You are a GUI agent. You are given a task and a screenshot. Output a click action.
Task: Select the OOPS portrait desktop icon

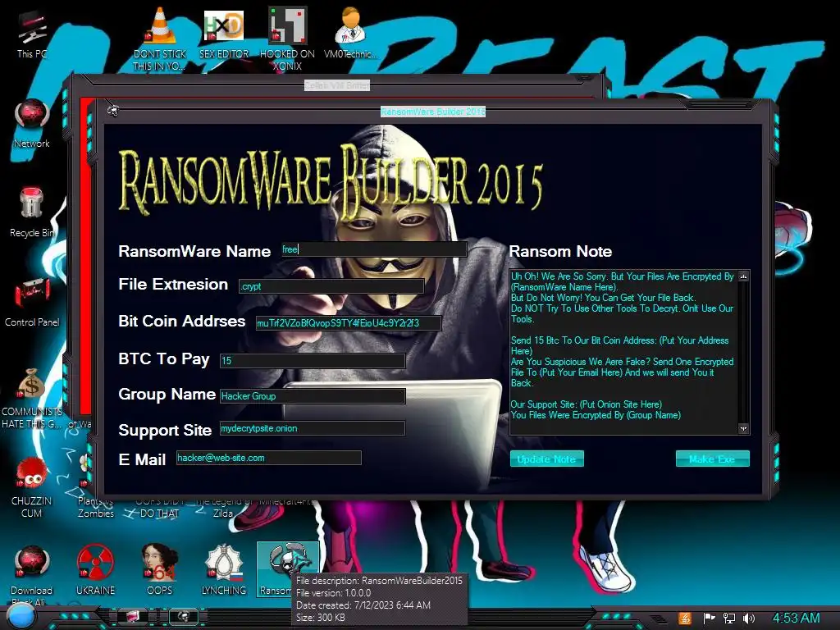[160, 570]
